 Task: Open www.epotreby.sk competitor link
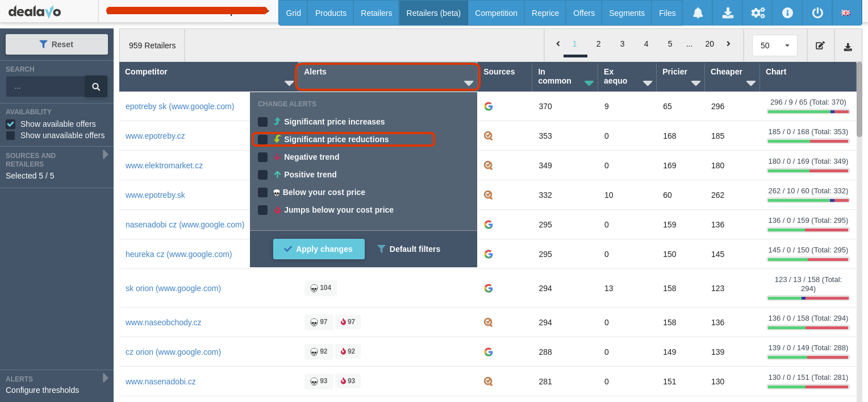coord(155,195)
